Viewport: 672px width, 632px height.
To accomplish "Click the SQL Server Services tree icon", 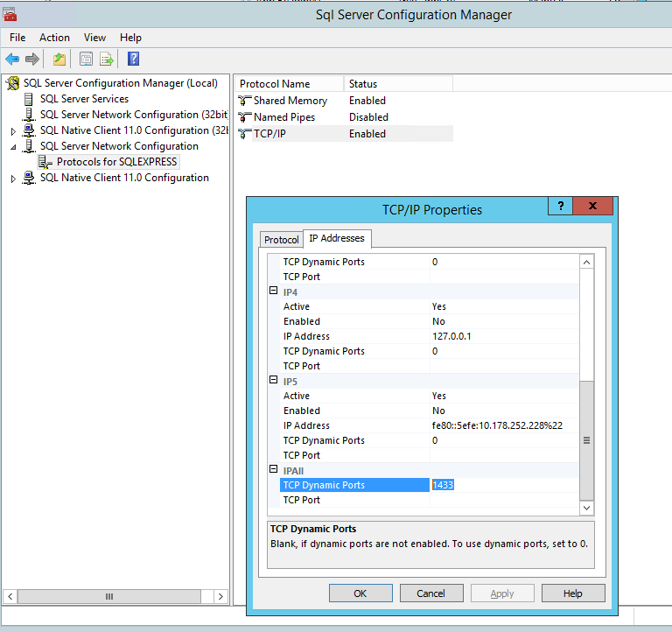I will point(28,99).
